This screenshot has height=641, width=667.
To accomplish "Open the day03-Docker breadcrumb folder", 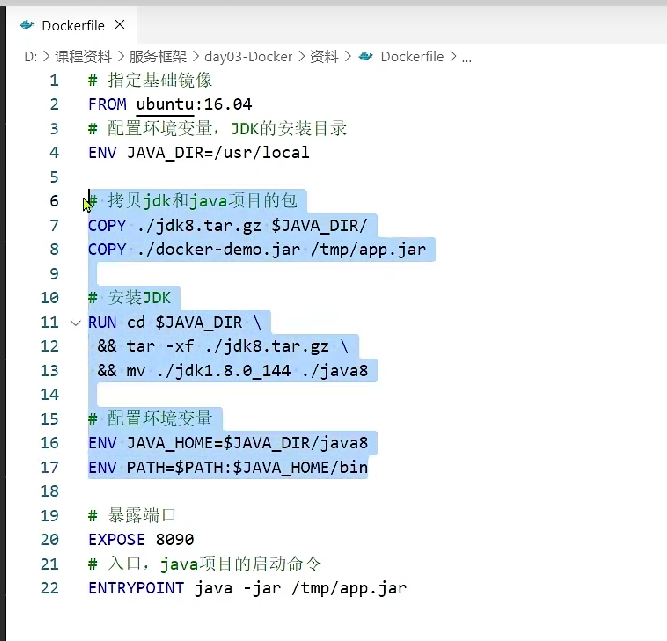I will 248,56.
